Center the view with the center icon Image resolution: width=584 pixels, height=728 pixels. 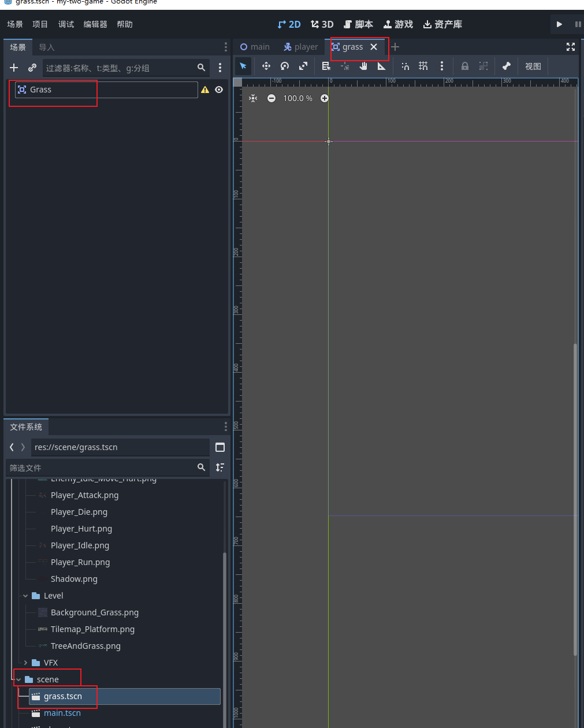click(253, 98)
